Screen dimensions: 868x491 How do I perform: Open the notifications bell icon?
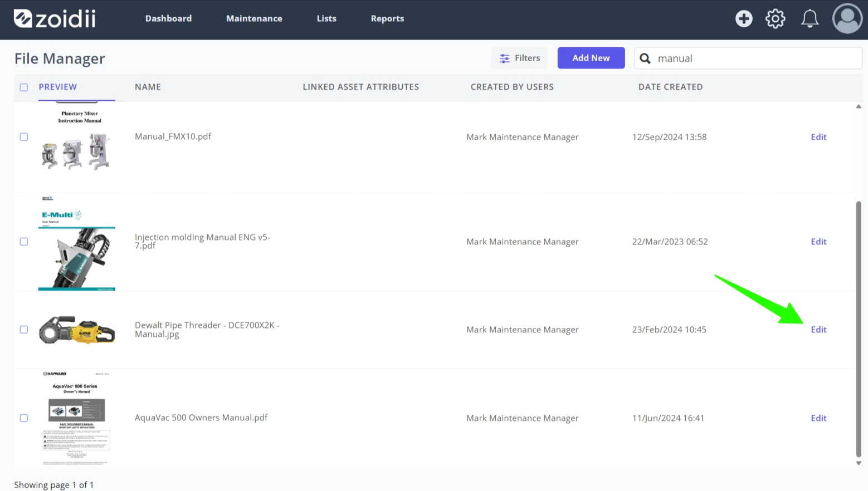click(810, 18)
